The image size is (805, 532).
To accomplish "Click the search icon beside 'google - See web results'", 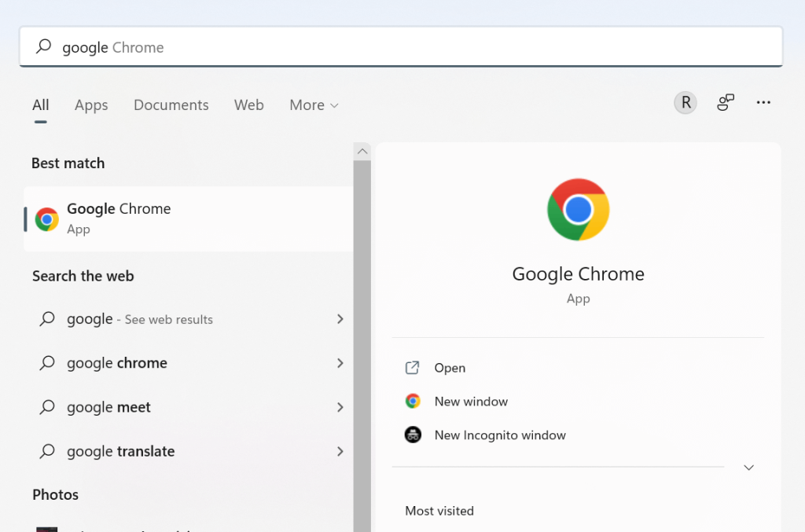I will pos(47,318).
